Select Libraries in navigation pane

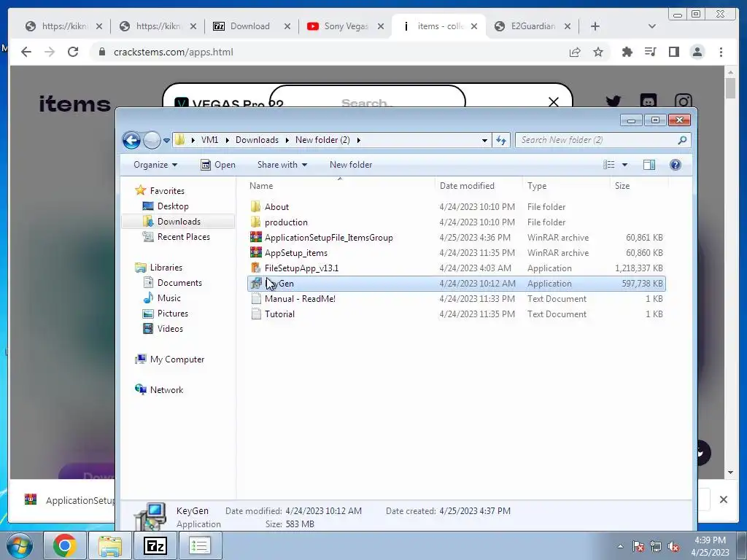pos(166,268)
